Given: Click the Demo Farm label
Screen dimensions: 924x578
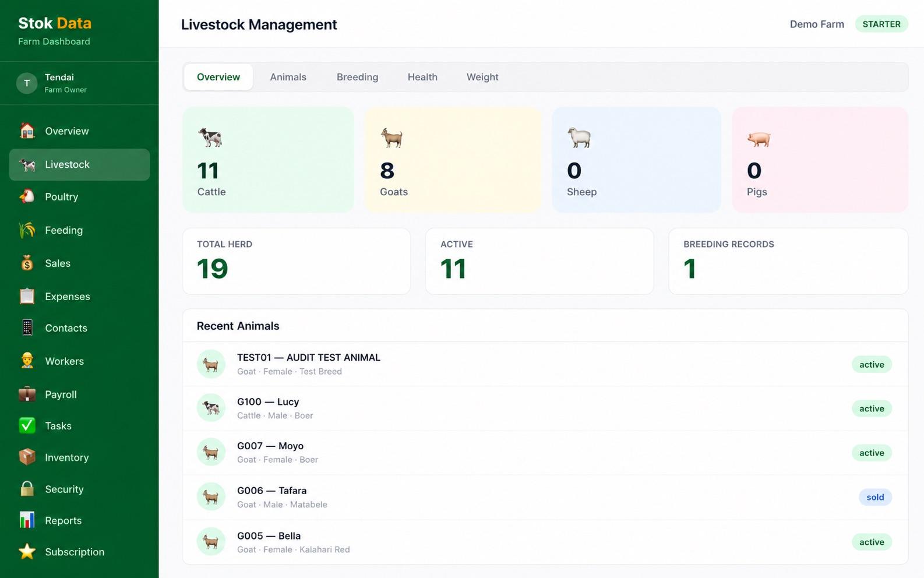Looking at the screenshot, I should (x=817, y=24).
